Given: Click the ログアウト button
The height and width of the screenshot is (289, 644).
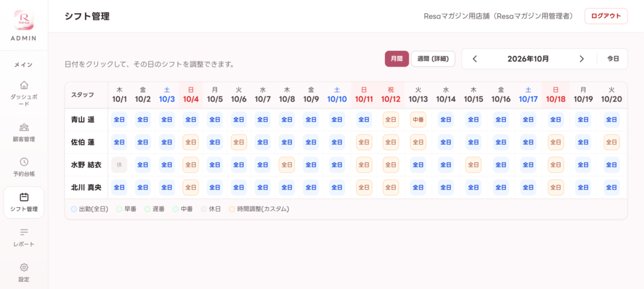Looking at the screenshot, I should pos(606,16).
